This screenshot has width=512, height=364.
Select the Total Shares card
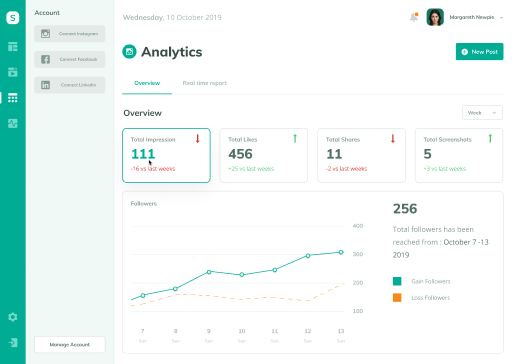click(361, 155)
